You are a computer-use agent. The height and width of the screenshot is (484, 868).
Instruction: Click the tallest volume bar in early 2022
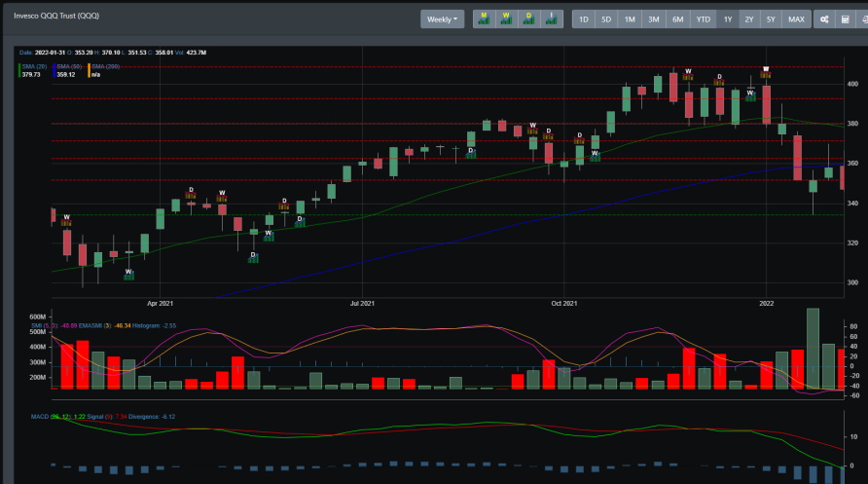813,349
